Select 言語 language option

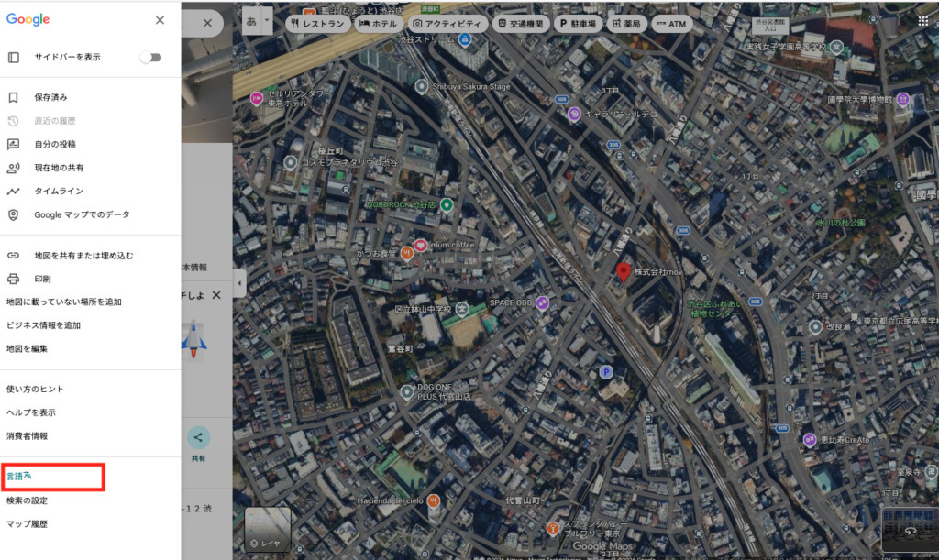[x=20, y=476]
